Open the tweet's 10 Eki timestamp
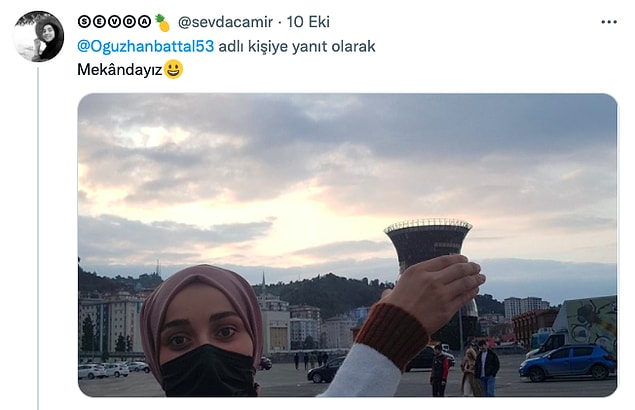 [x=308, y=22]
